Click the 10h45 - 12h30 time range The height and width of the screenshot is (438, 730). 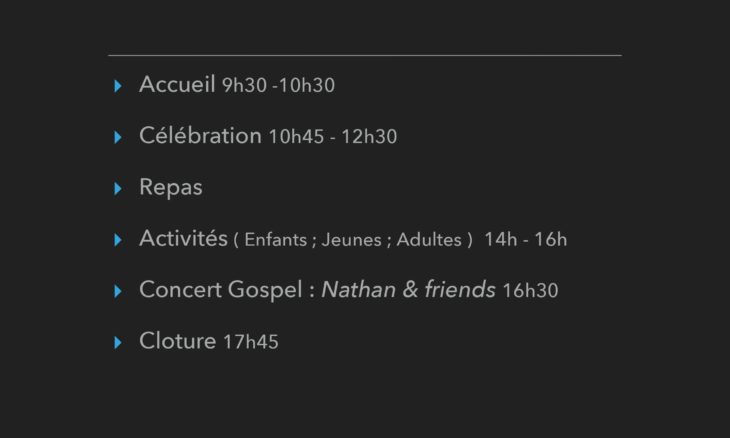[333, 136]
